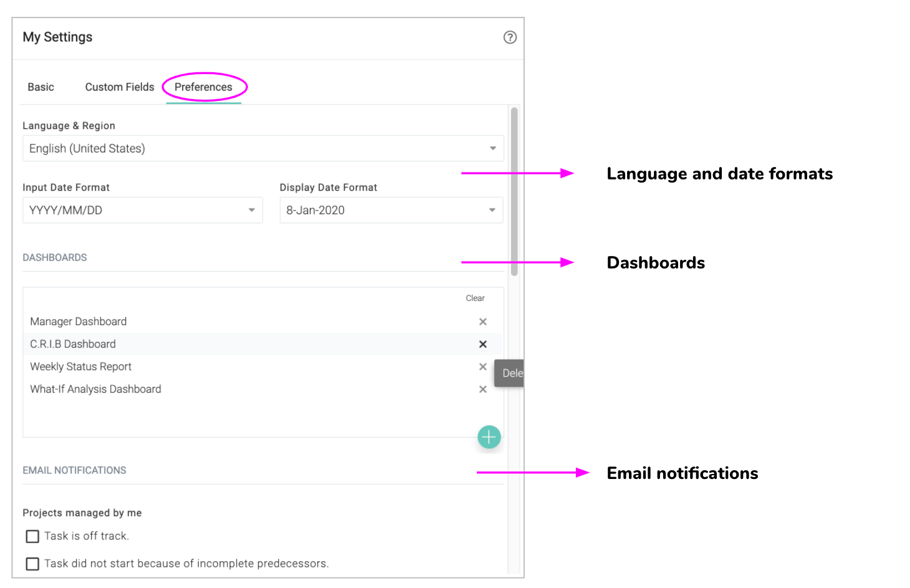
Task: Open the Custom Fields tab
Action: 120,87
